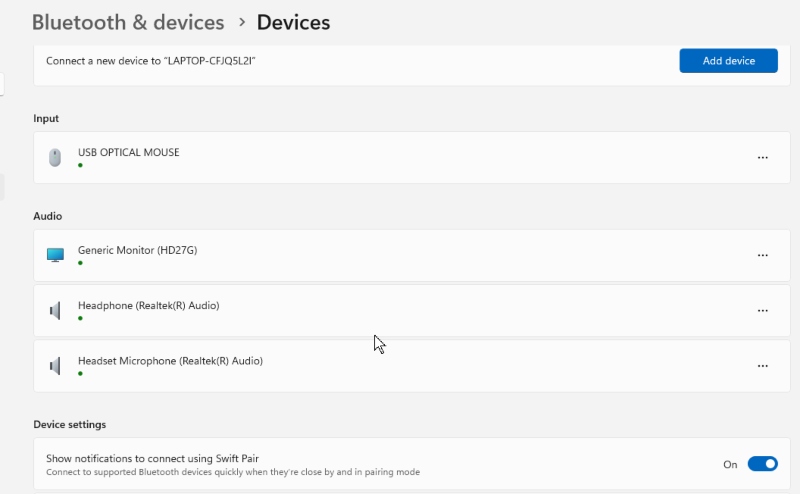Open more options for USB OPTICAL MOUSE
Viewport: 800px width, 494px height.
pos(762,158)
